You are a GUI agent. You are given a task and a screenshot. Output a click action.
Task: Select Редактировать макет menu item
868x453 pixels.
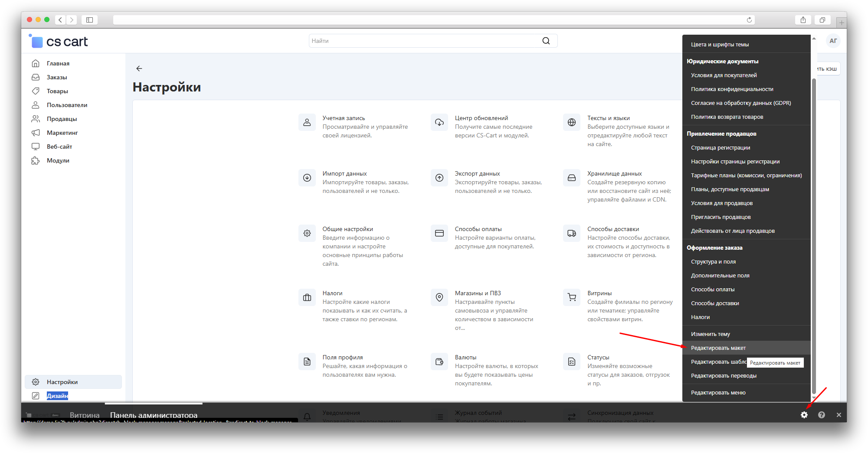tap(718, 348)
